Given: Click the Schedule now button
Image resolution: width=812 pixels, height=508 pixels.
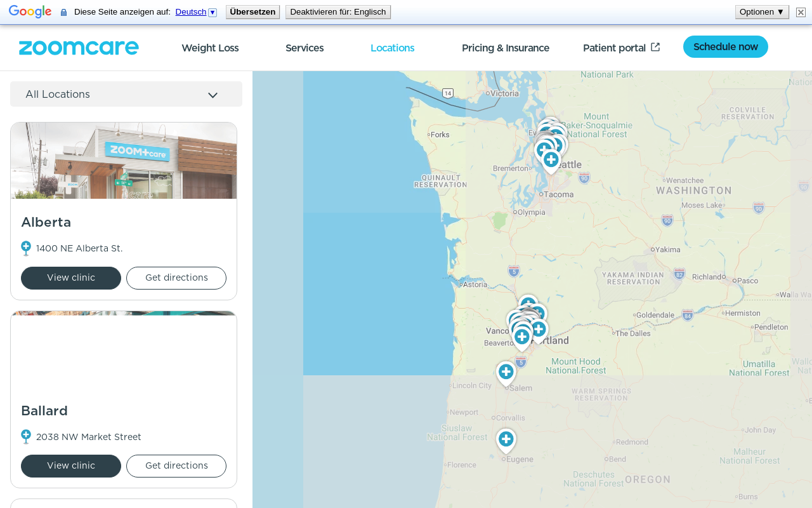Looking at the screenshot, I should (726, 47).
